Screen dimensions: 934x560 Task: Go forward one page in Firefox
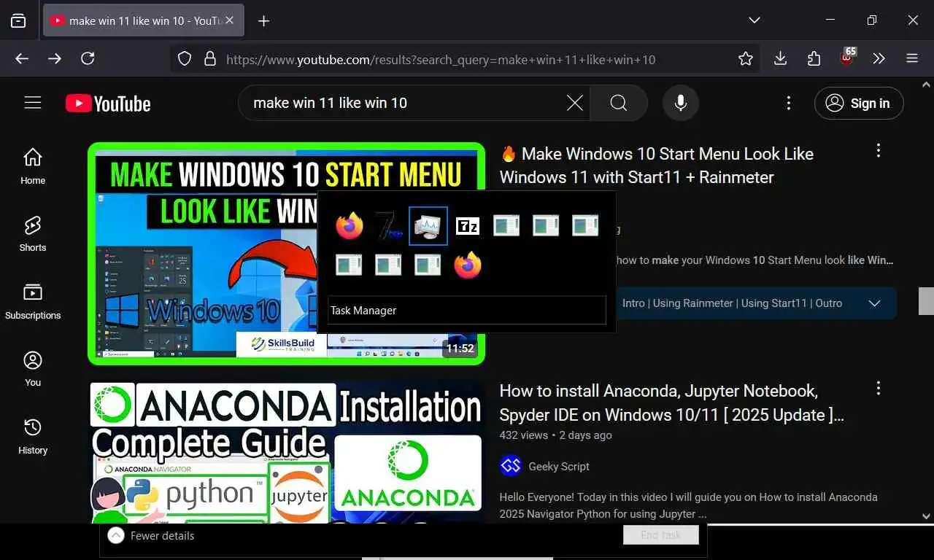[x=55, y=58]
